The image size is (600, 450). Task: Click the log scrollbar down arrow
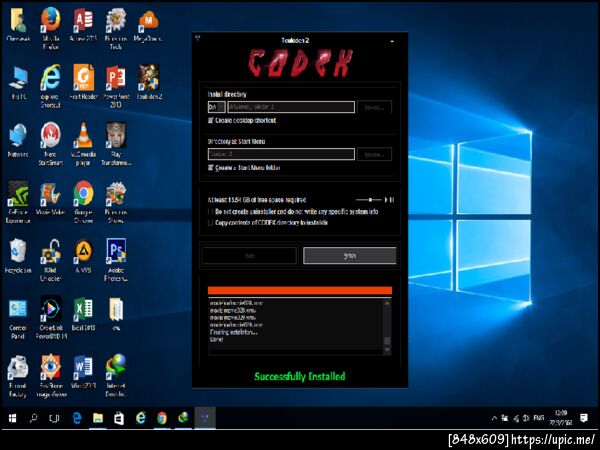[x=387, y=349]
